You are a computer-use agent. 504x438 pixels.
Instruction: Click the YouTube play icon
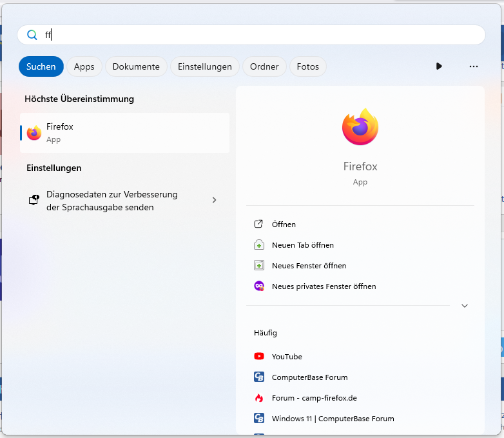(259, 356)
